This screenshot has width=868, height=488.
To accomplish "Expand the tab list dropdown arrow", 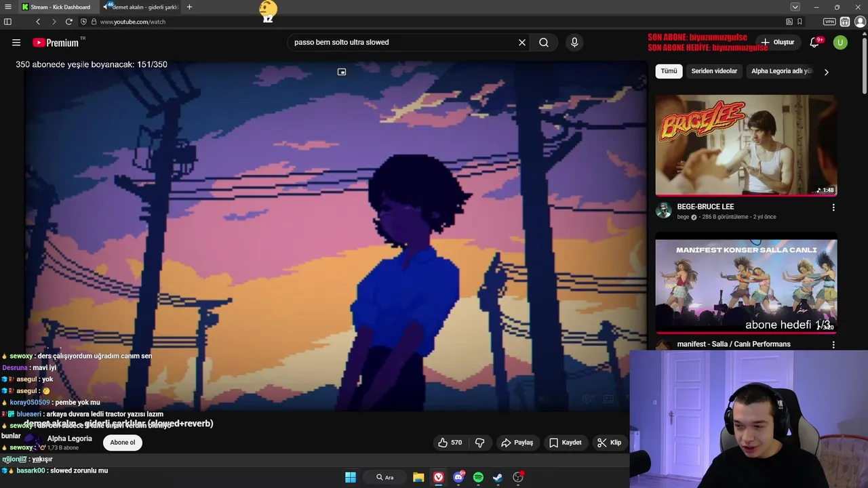I will click(x=795, y=7).
